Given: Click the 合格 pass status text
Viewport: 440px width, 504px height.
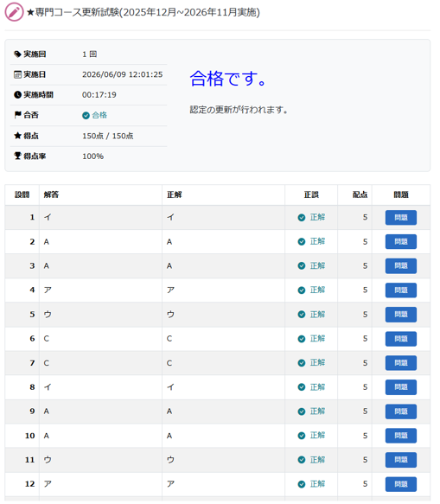Looking at the screenshot, I should click(99, 115).
